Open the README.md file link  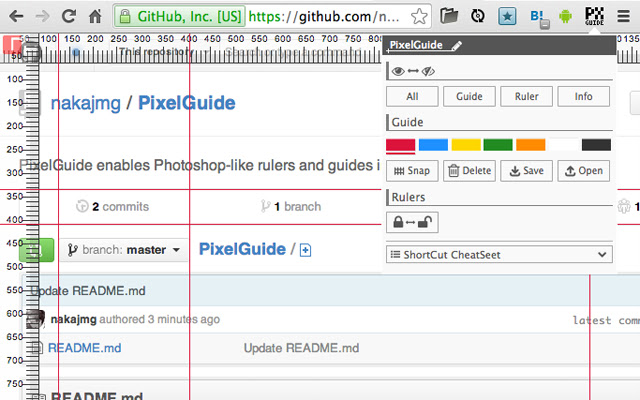84,348
